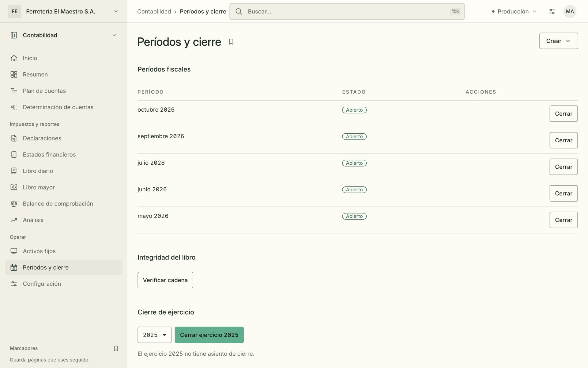The width and height of the screenshot is (588, 368).
Task: Click the Estados financieros report icon
Action: [14, 155]
